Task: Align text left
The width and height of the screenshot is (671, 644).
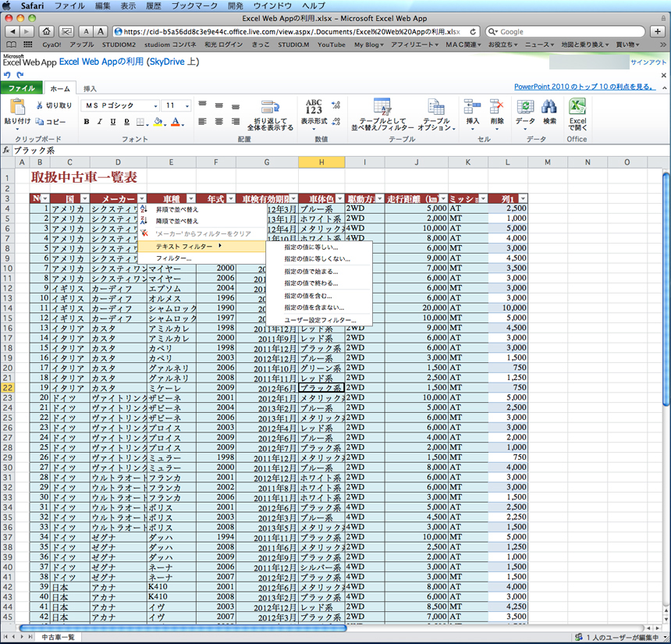Action: click(x=202, y=122)
